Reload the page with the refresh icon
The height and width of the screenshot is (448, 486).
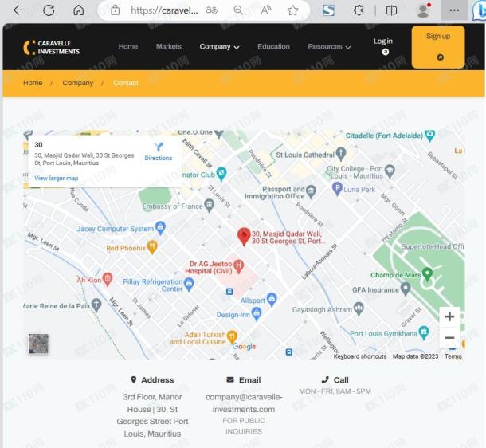(49, 10)
